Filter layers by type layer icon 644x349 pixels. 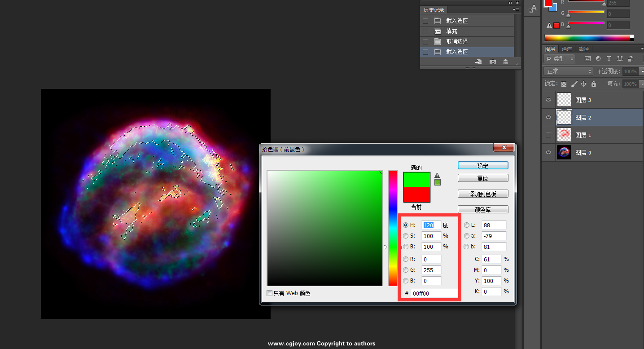609,59
